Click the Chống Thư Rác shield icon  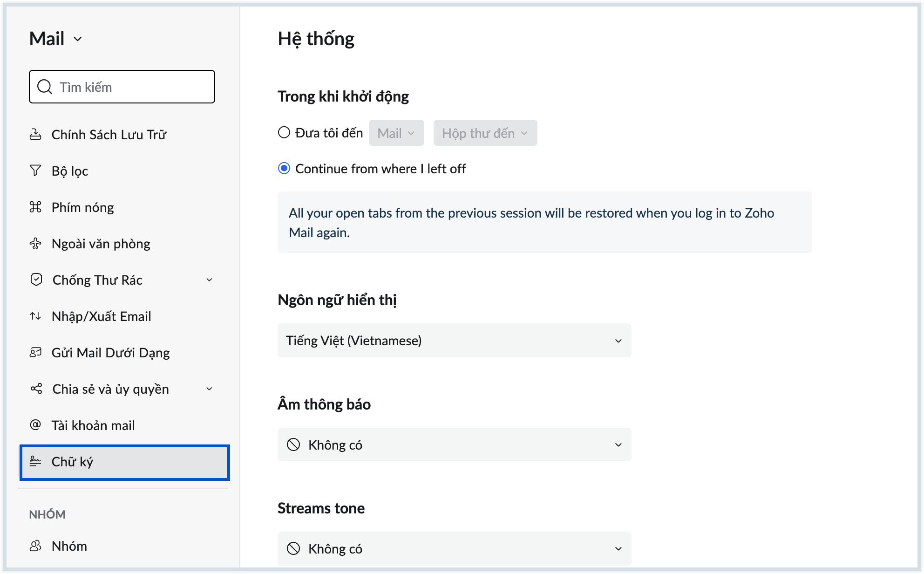point(36,280)
